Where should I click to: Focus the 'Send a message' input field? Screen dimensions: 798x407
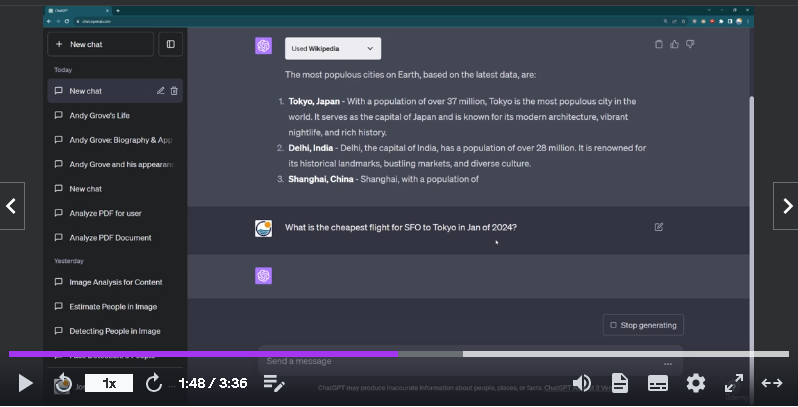point(469,361)
